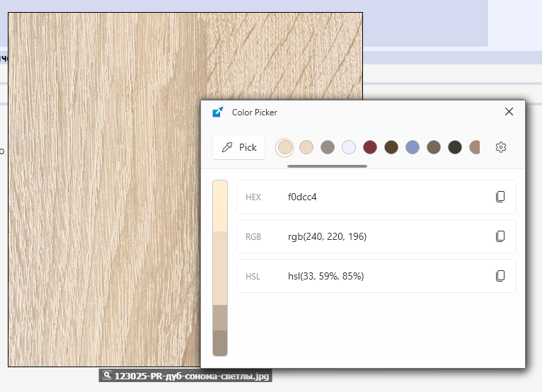Select the partially visible tan history swatch

pos(475,147)
